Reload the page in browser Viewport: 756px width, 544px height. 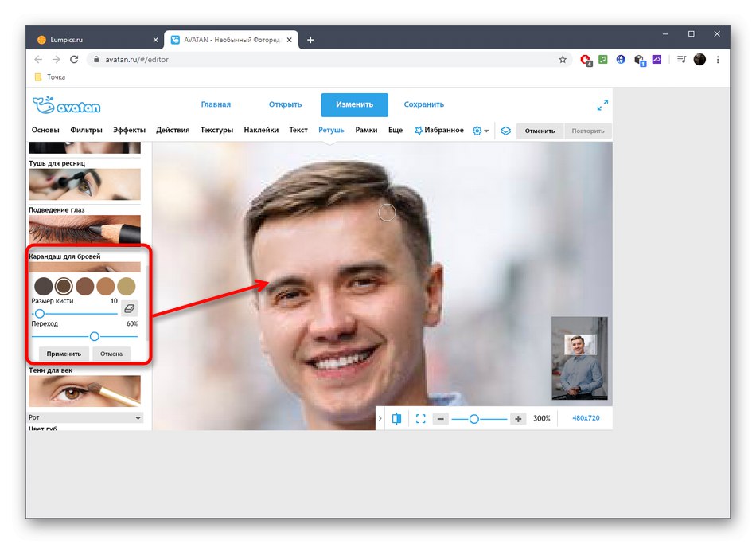coord(74,60)
